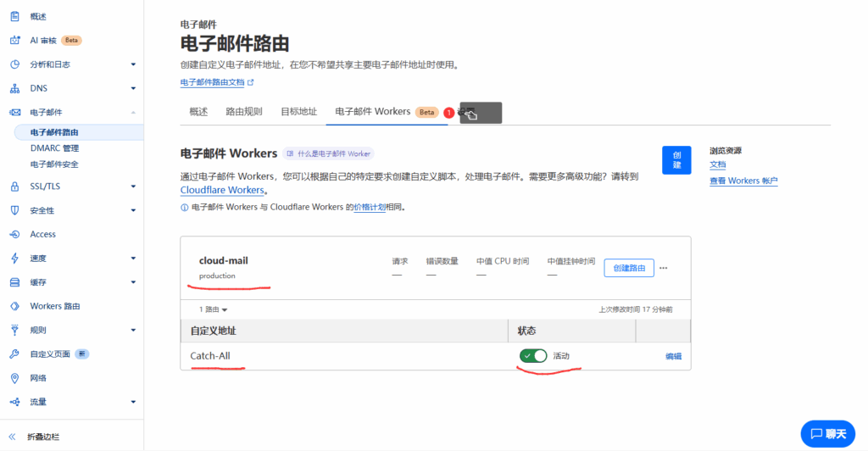Open DMARC 管理 in the sidebar
The image size is (868, 451).
pos(54,148)
